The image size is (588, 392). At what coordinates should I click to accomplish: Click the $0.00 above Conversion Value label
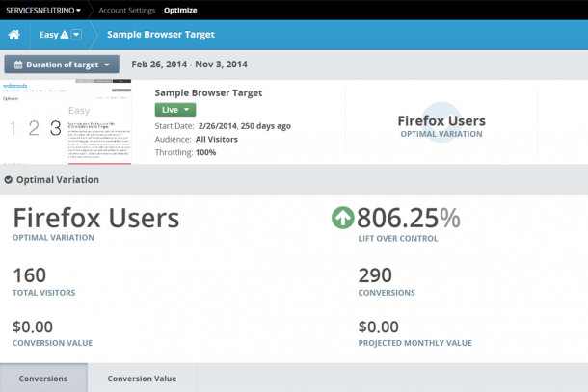pos(33,327)
